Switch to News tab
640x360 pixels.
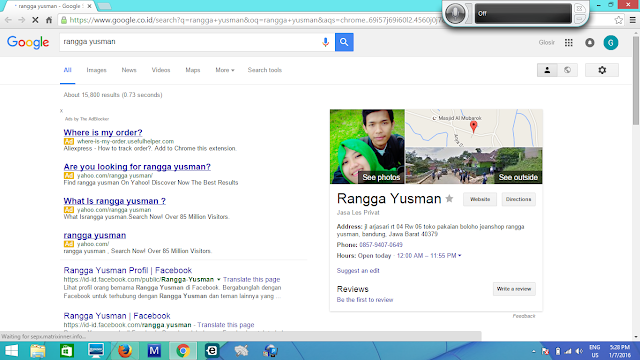coord(129,70)
